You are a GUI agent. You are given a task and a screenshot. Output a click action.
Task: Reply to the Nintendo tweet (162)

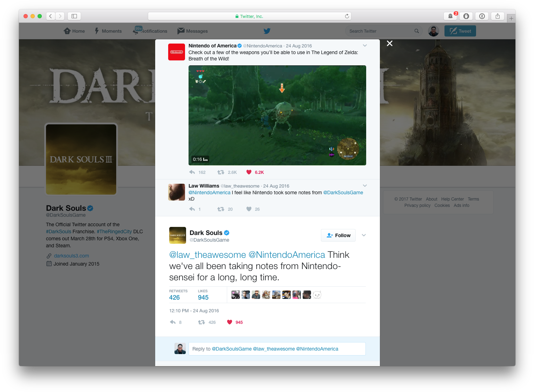(192, 172)
